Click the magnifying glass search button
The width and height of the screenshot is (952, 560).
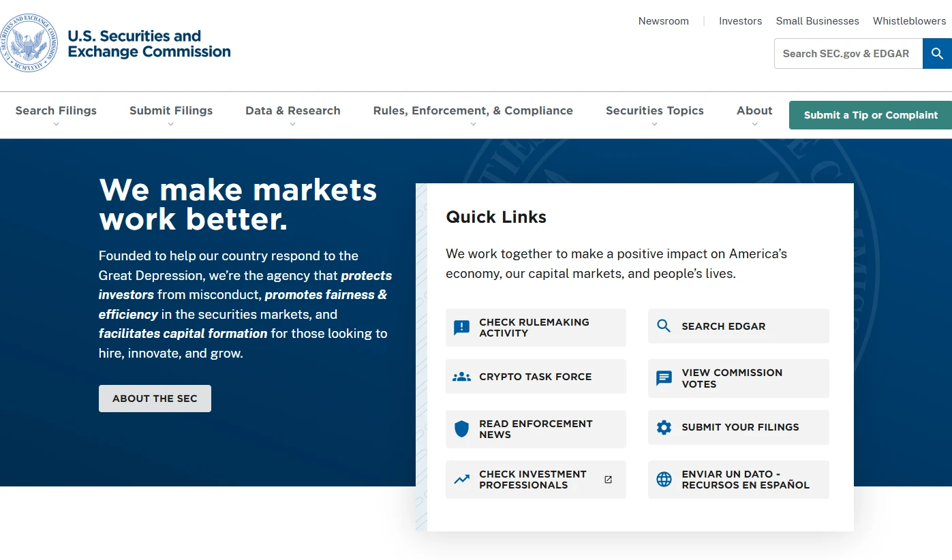coord(937,54)
